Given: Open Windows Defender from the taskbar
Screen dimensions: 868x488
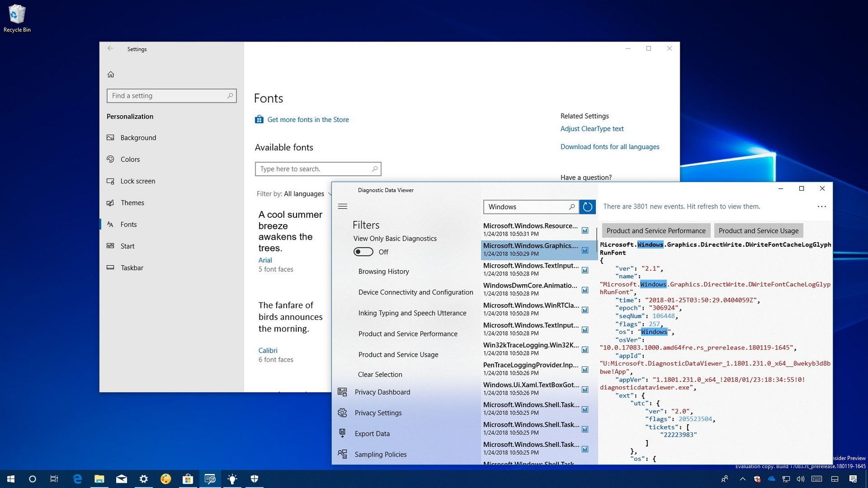Looking at the screenshot, I should (x=255, y=479).
